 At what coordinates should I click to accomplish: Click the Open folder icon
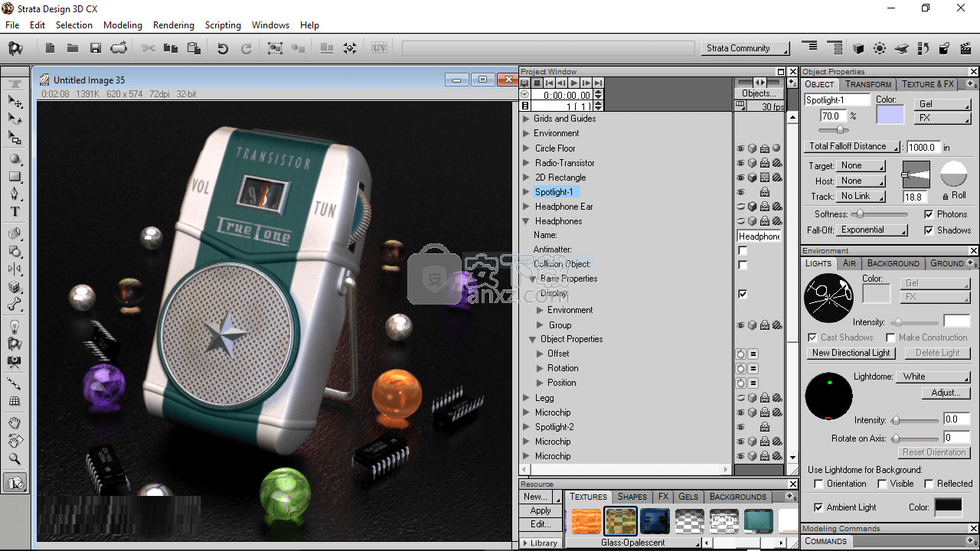pos(72,48)
